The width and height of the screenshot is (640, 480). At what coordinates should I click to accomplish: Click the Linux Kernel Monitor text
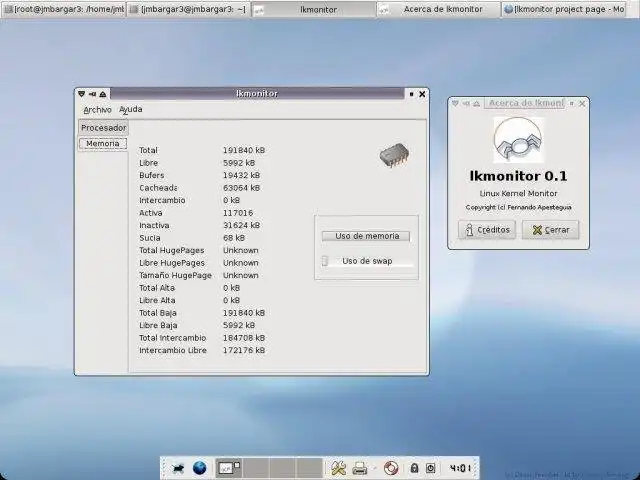[518, 193]
